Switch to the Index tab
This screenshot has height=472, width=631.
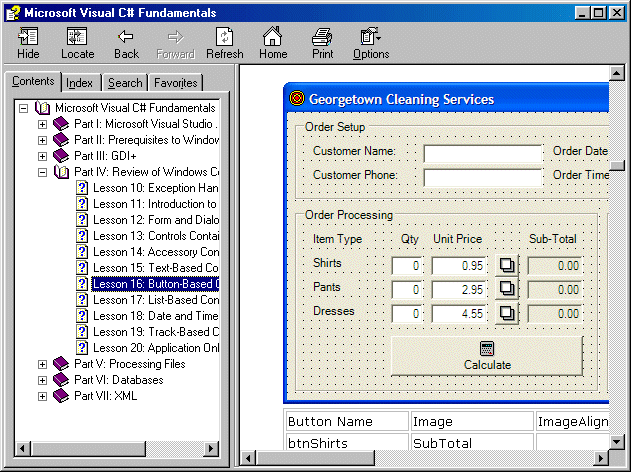(x=80, y=83)
